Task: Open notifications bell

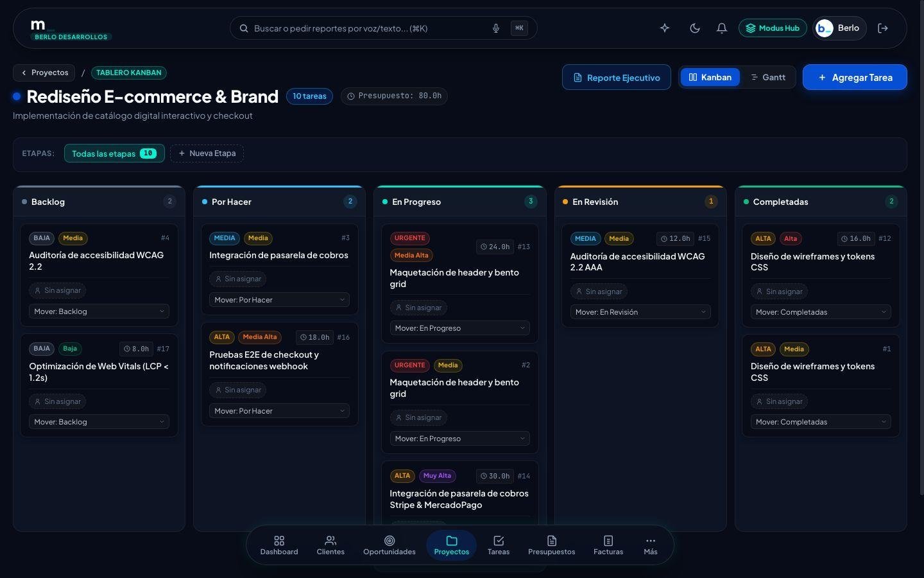Action: tap(722, 28)
